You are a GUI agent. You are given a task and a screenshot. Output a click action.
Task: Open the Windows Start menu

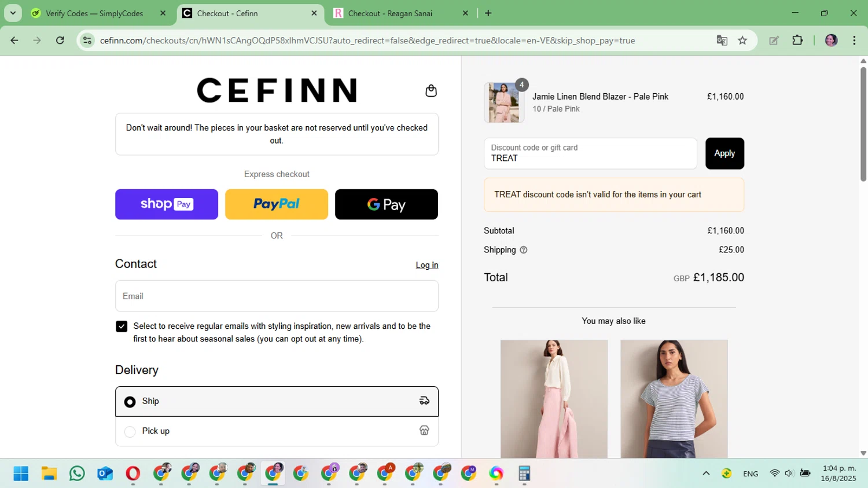pyautogui.click(x=21, y=474)
